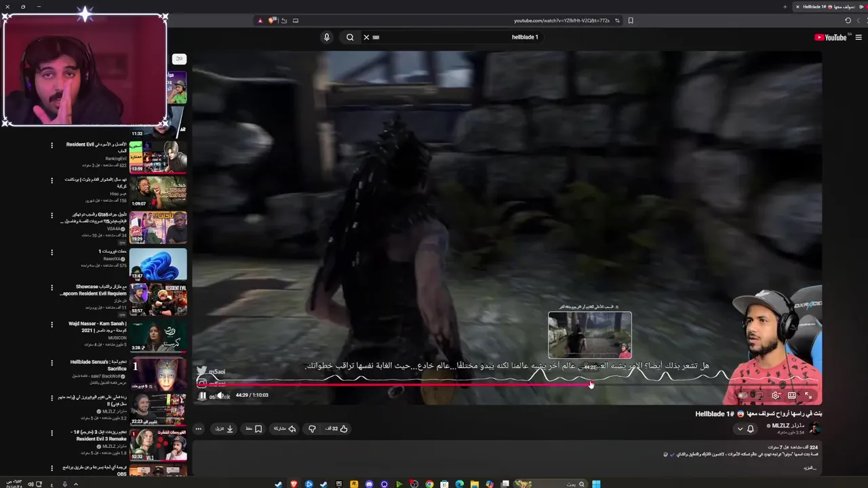The image size is (868, 488).
Task: Pause the YouTube video
Action: 202,396
